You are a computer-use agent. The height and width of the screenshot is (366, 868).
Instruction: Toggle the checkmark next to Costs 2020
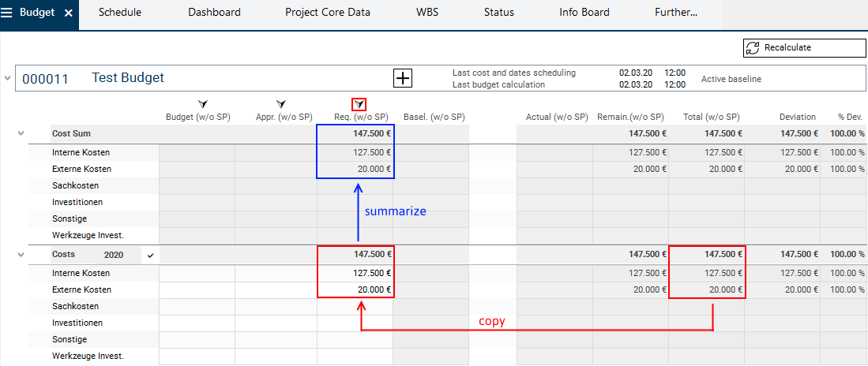point(150,255)
